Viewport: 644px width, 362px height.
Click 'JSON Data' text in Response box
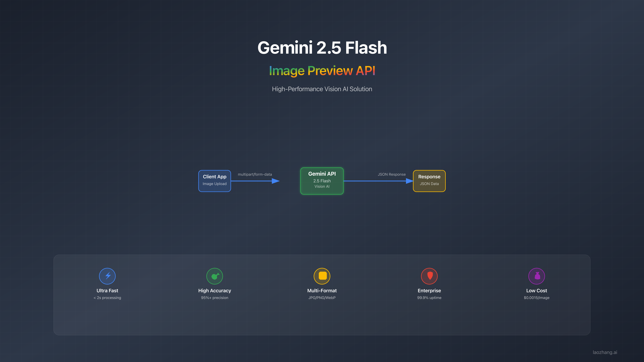[429, 184]
